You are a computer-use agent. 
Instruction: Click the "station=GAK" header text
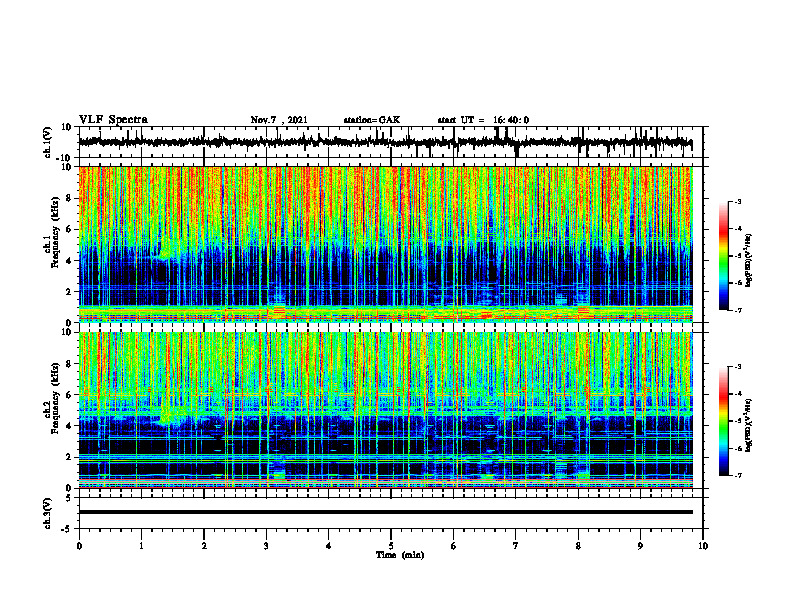[x=372, y=120]
